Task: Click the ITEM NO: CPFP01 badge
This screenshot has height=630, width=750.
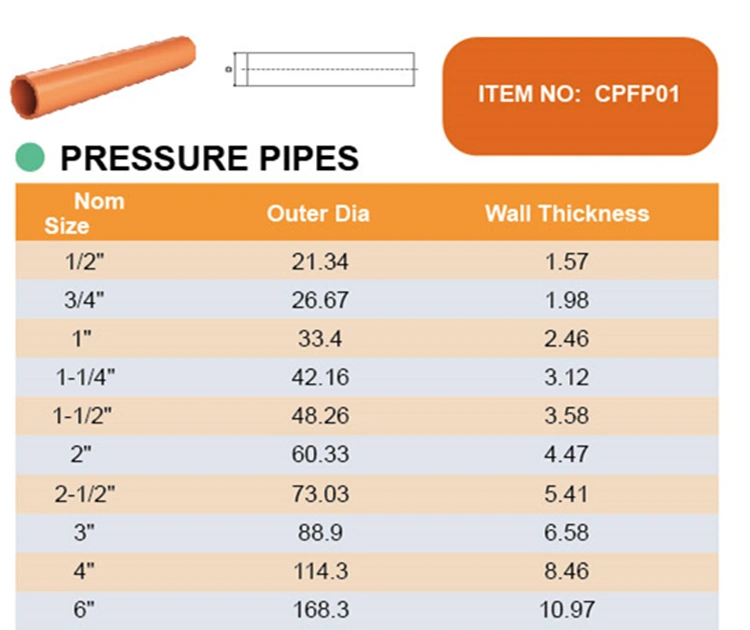Action: click(580, 96)
